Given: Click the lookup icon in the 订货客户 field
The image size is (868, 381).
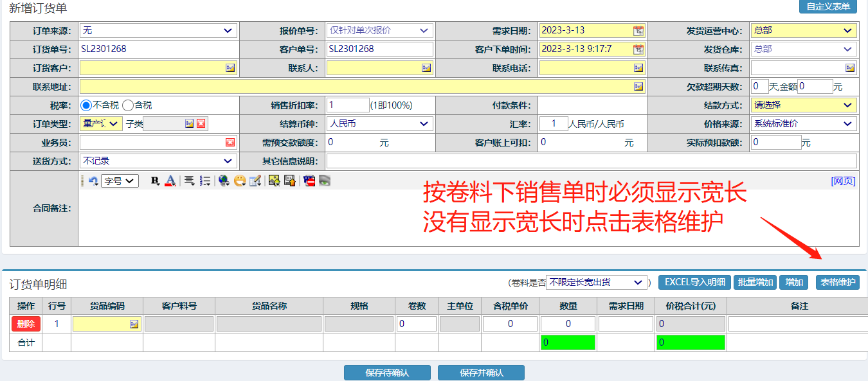Looking at the screenshot, I should point(230,68).
